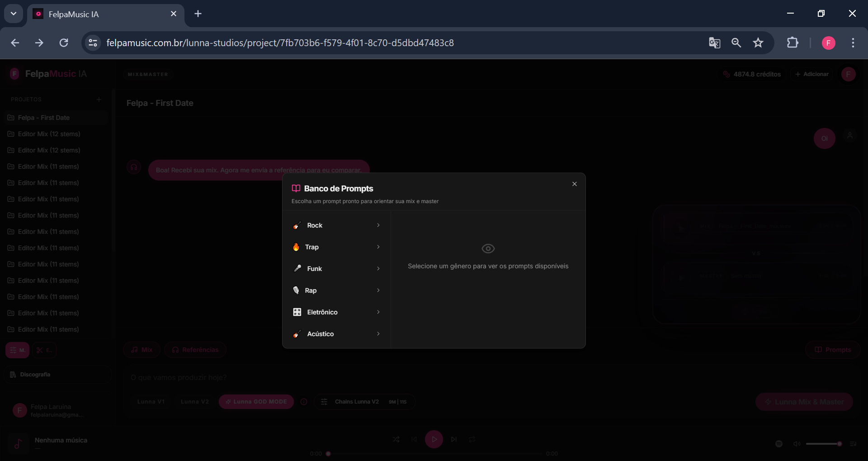
Task: Reload the page
Action: click(x=64, y=43)
